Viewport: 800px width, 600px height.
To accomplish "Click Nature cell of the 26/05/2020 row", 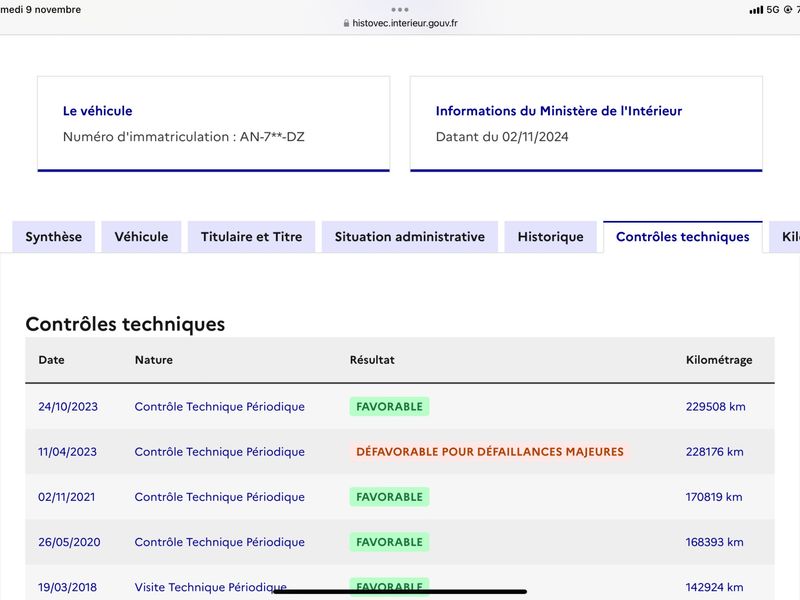I will 220,542.
